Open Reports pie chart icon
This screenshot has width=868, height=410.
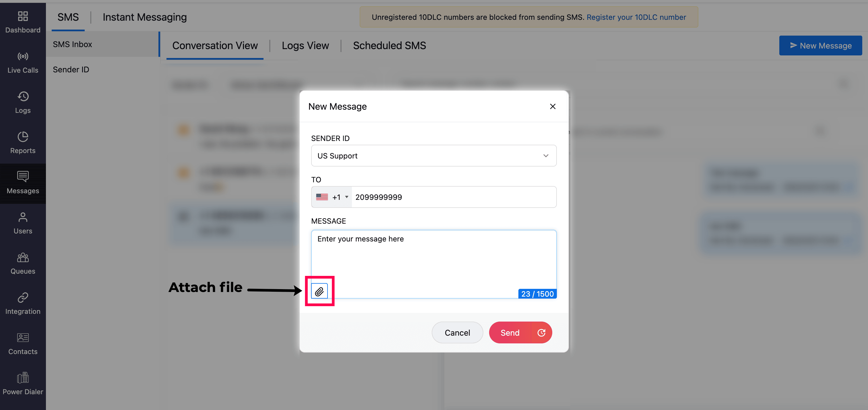tap(23, 143)
